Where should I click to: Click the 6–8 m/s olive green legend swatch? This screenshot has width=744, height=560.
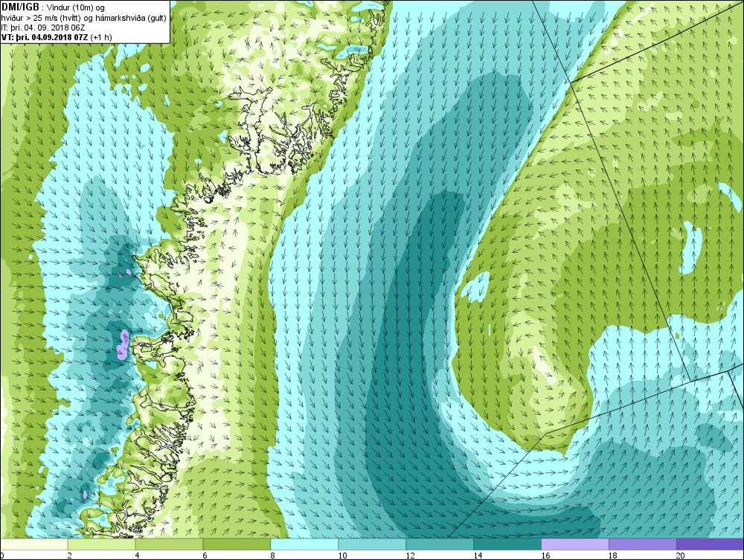[237, 544]
